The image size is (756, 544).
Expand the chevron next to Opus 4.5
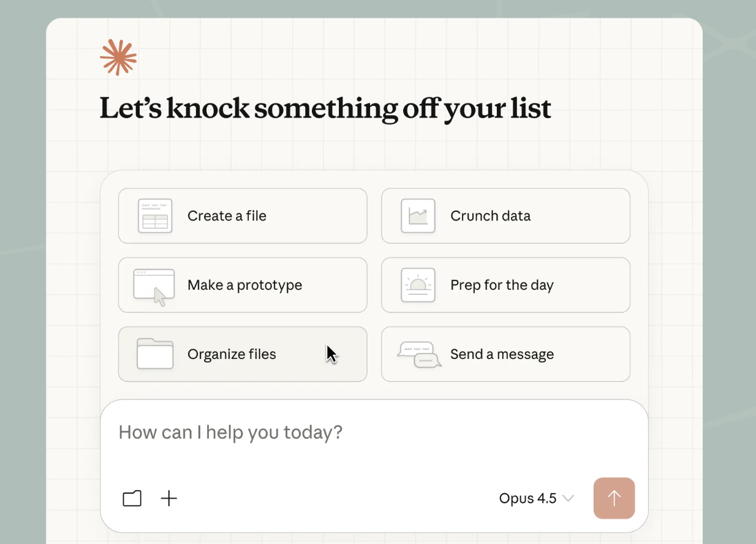(x=568, y=499)
